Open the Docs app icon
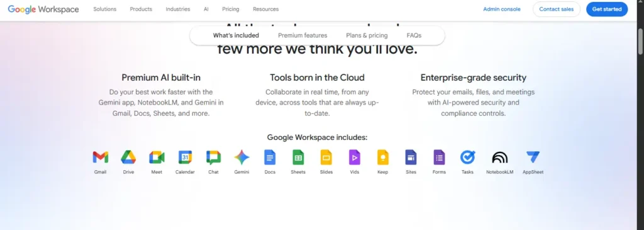 pyautogui.click(x=270, y=157)
